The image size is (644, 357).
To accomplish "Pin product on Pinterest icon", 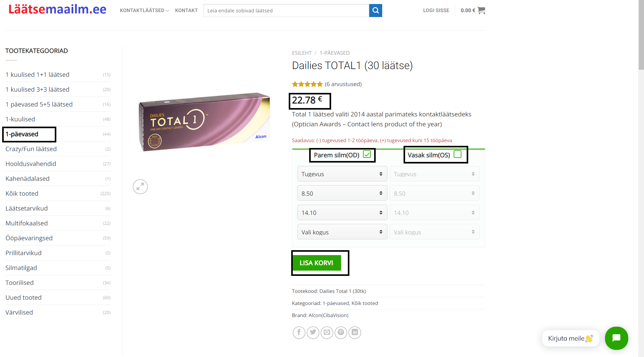I will click(341, 333).
